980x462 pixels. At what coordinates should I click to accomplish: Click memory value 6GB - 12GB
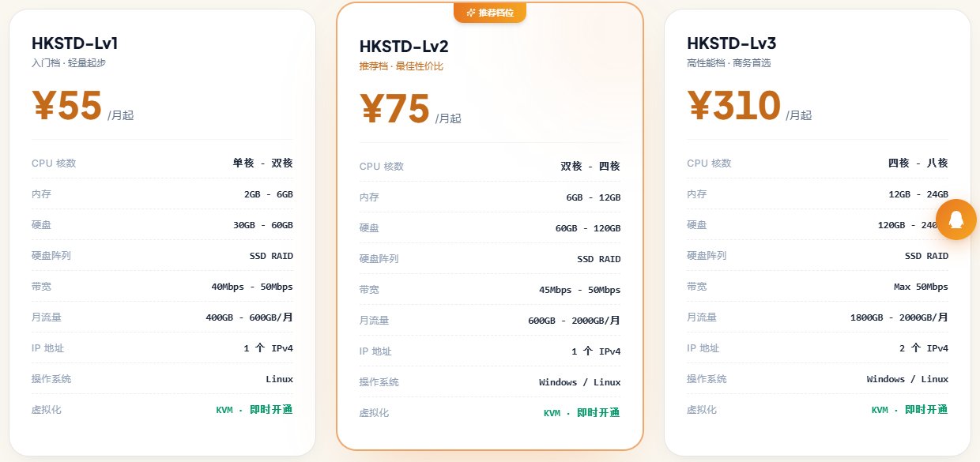click(x=594, y=197)
